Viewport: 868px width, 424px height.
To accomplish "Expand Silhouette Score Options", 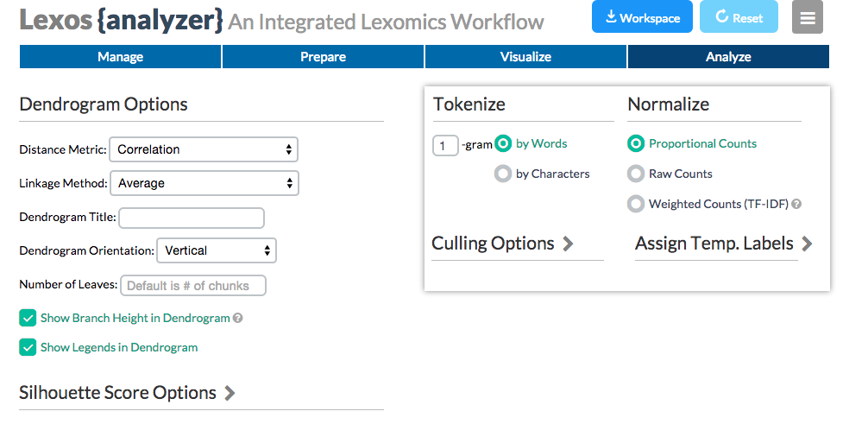I will [x=128, y=393].
